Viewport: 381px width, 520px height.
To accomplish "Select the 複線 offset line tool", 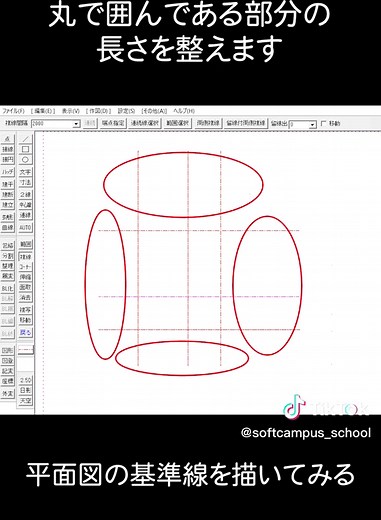I will point(25,257).
